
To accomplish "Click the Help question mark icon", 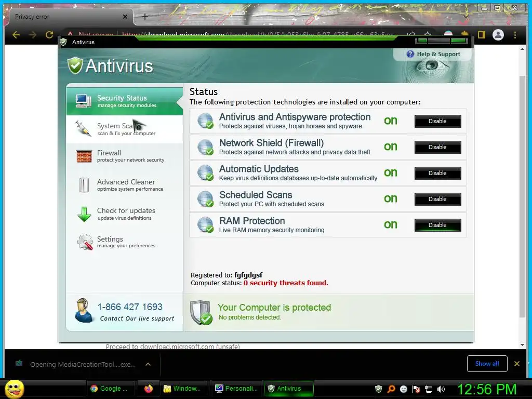I will click(410, 54).
